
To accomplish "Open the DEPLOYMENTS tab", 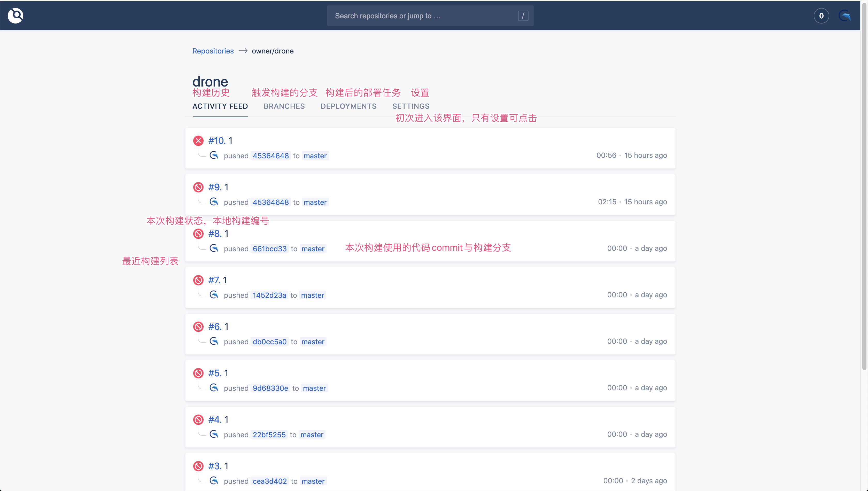I will click(x=348, y=106).
